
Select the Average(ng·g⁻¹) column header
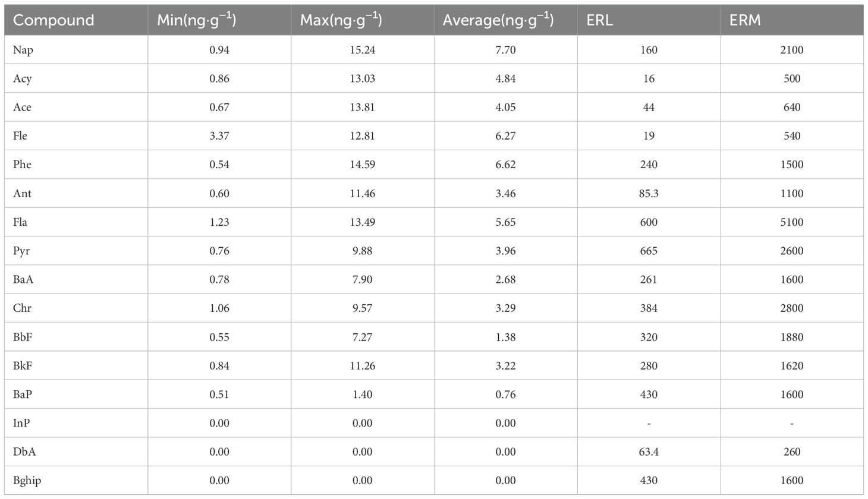point(498,20)
